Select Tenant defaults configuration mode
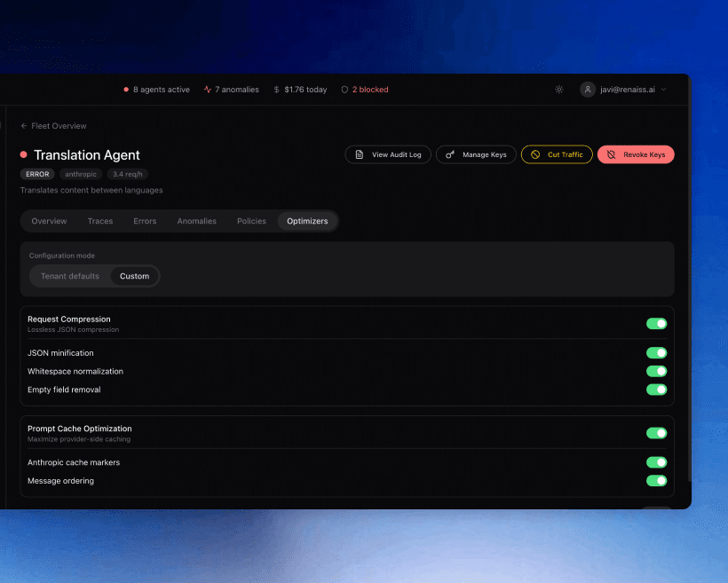Screen dimensions: 728x583 [70, 276]
